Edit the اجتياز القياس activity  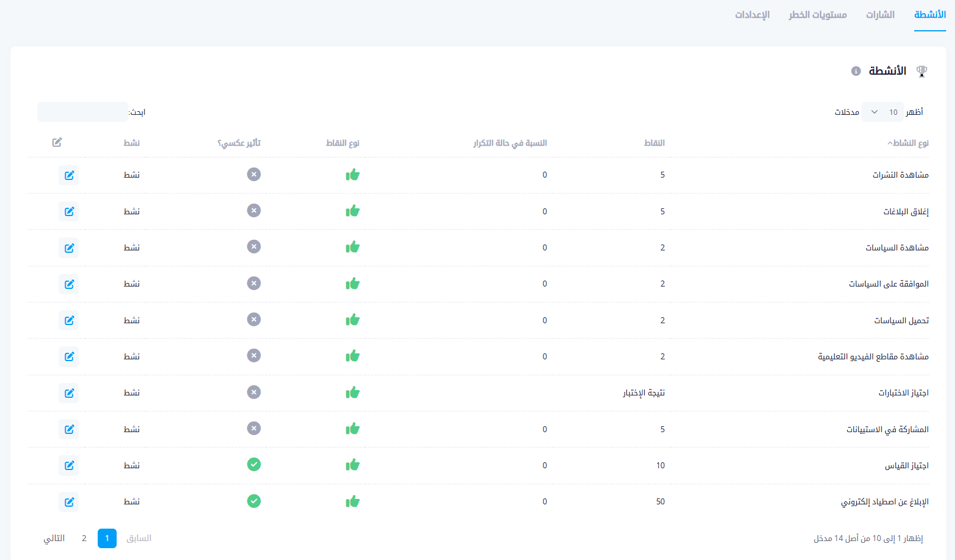point(69,465)
